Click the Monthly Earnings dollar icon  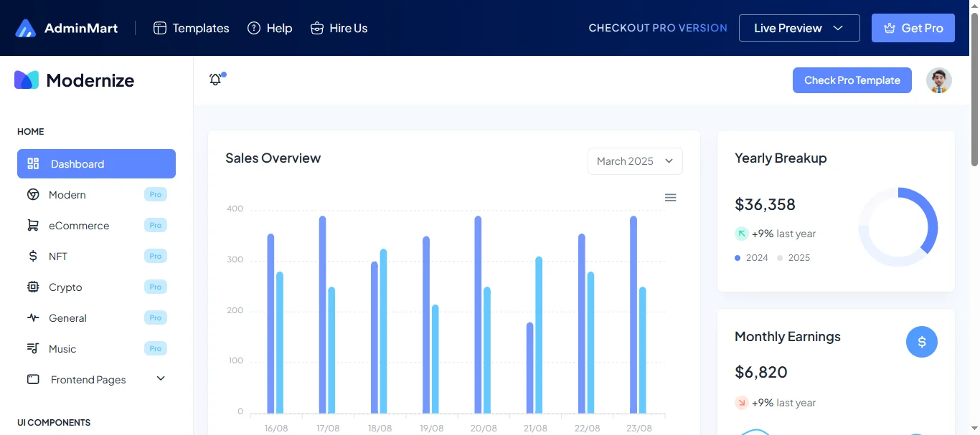tap(921, 342)
